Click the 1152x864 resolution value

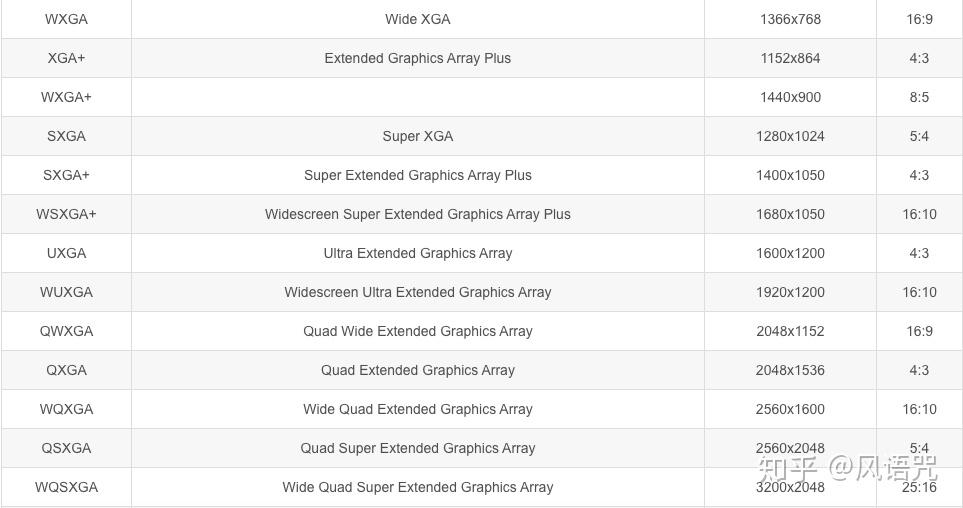pos(790,58)
